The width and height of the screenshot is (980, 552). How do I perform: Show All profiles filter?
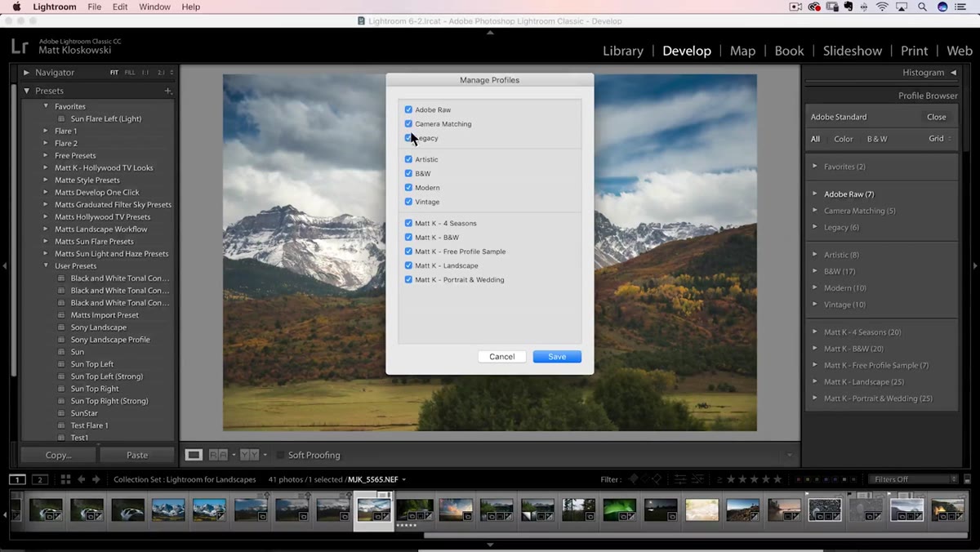[x=815, y=139]
